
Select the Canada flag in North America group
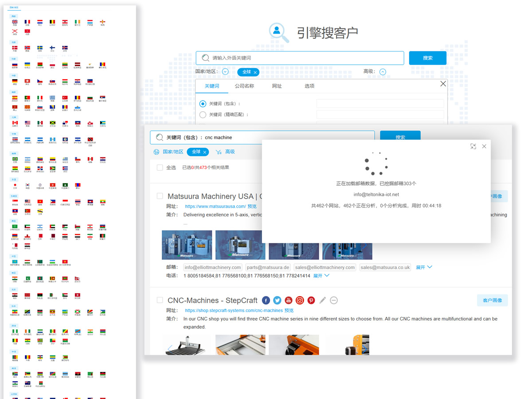(x=15, y=123)
